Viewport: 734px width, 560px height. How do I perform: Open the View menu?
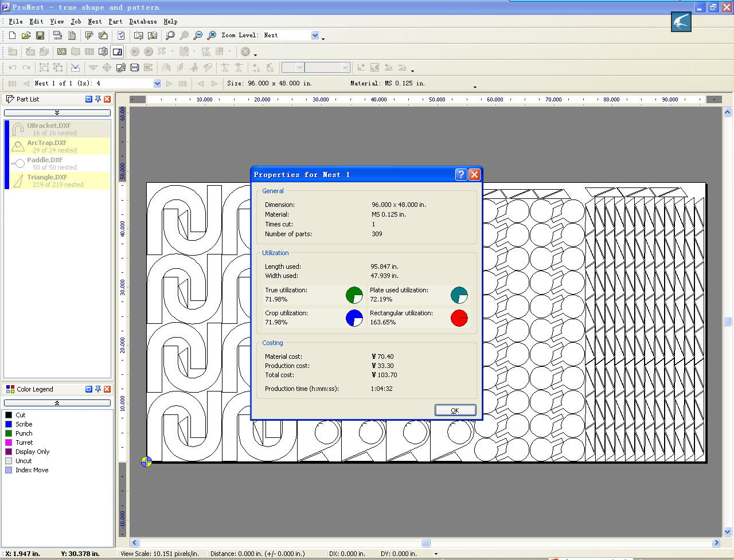[x=57, y=21]
